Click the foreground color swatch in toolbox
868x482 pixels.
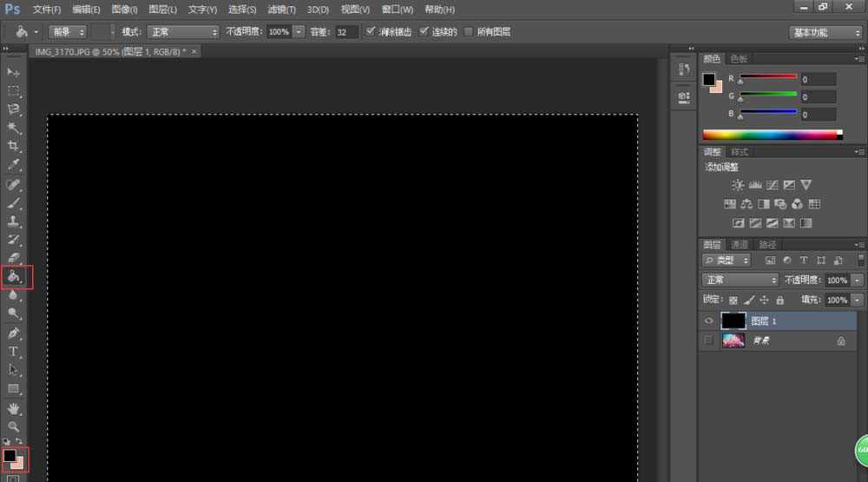[x=10, y=455]
